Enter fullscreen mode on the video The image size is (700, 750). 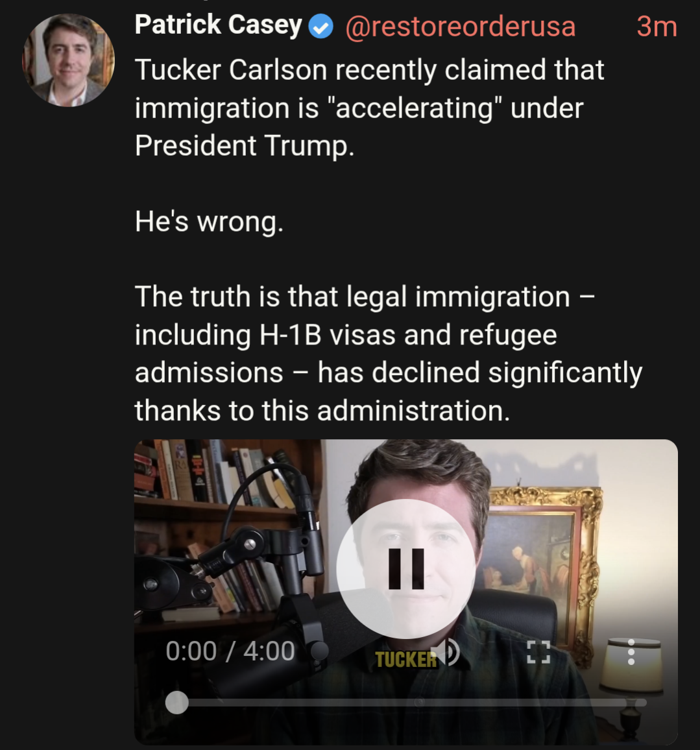point(538,652)
